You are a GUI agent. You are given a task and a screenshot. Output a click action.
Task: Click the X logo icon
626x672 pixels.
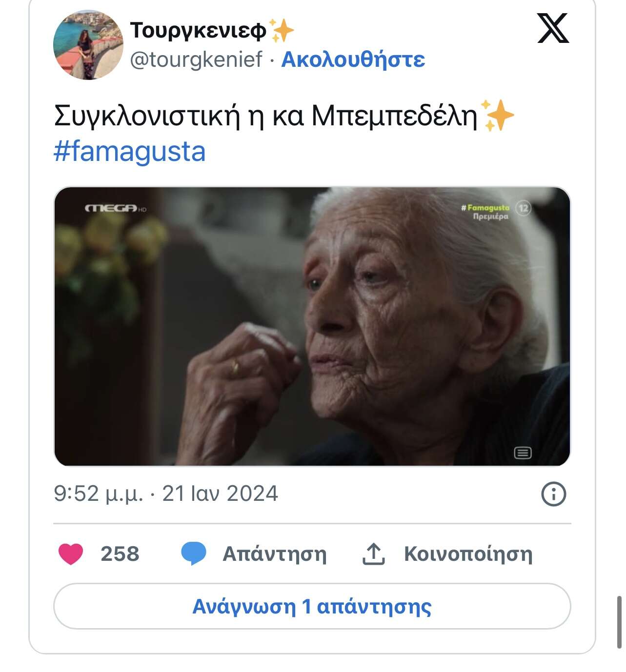click(x=553, y=28)
